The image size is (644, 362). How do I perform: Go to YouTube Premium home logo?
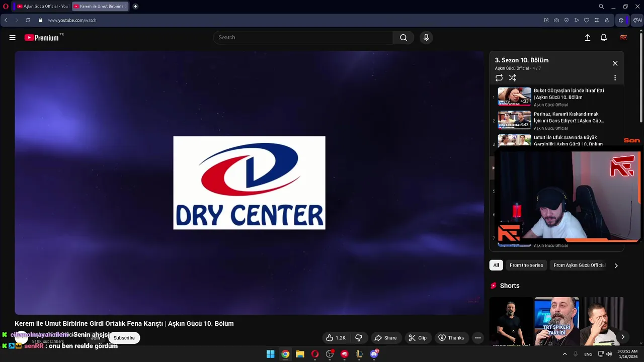(42, 38)
